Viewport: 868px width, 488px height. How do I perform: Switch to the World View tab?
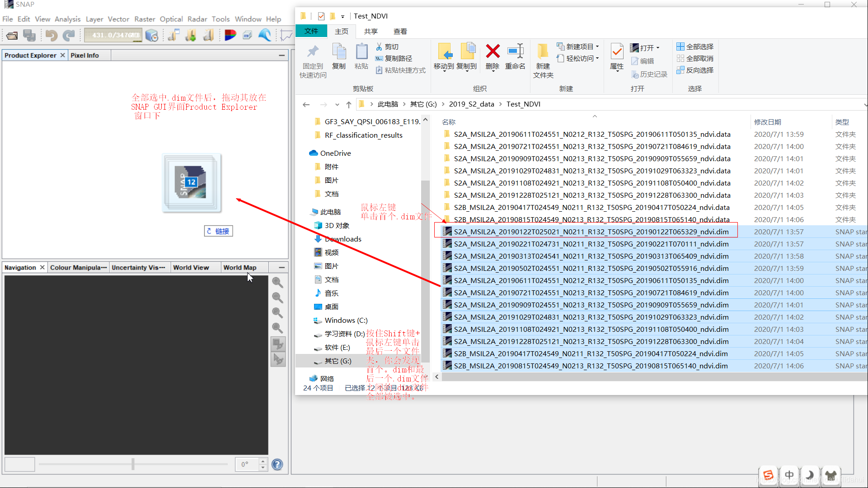[x=190, y=267]
